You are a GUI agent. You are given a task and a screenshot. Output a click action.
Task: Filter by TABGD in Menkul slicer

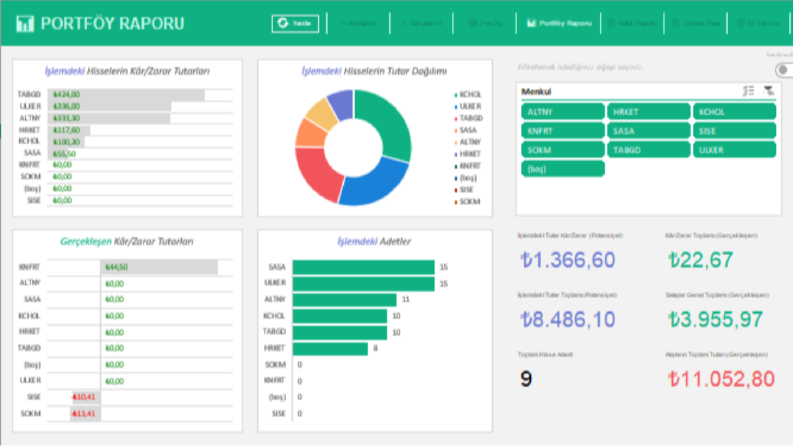pyautogui.click(x=648, y=150)
